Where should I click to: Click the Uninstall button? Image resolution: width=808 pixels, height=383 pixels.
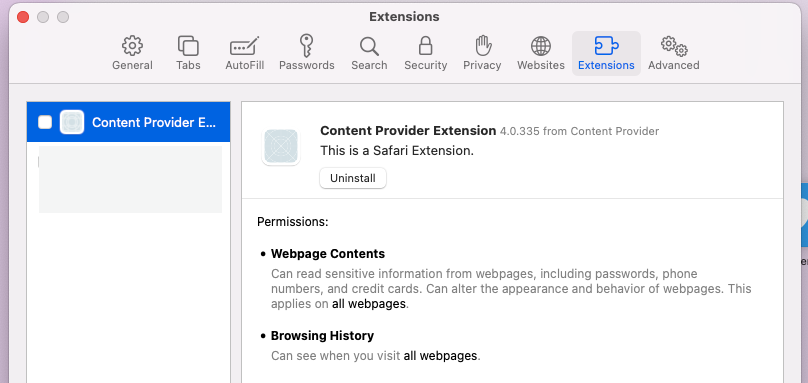(353, 178)
